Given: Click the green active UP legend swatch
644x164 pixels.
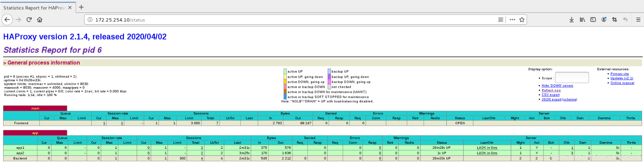Looking at the screenshot, I should pos(285,71).
